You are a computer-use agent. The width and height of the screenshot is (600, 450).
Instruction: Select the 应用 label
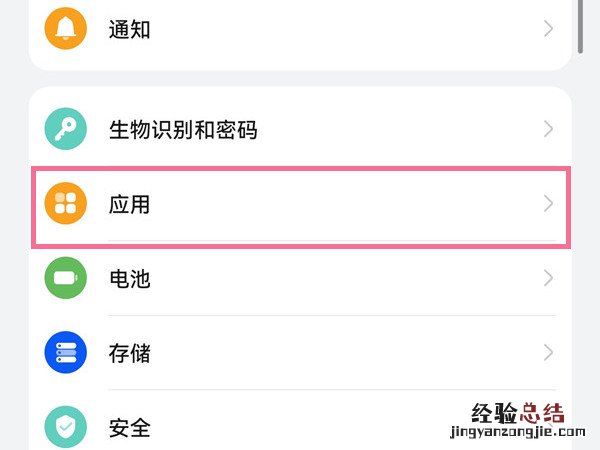(129, 204)
